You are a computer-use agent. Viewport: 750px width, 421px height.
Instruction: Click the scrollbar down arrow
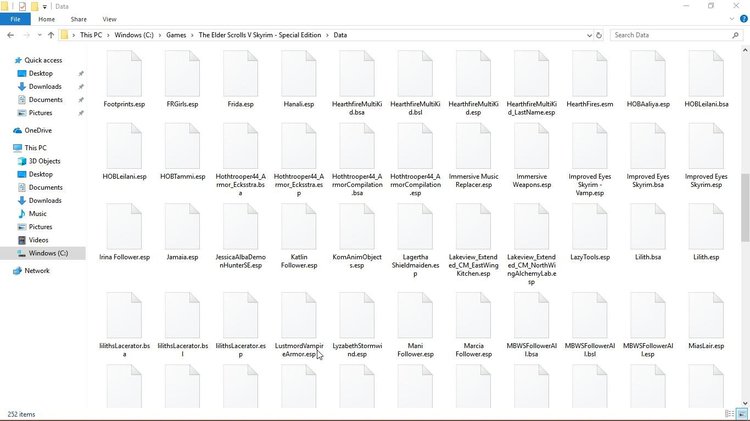745,403
